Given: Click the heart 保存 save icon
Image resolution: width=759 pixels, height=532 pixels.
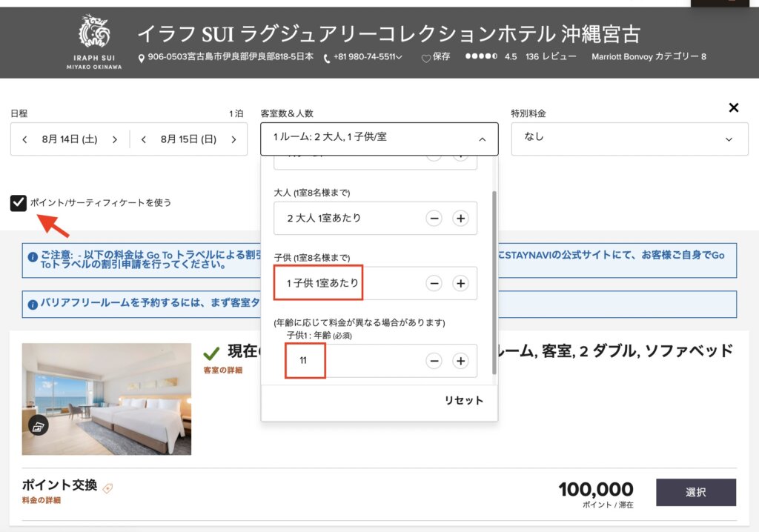Looking at the screenshot, I should [426, 59].
